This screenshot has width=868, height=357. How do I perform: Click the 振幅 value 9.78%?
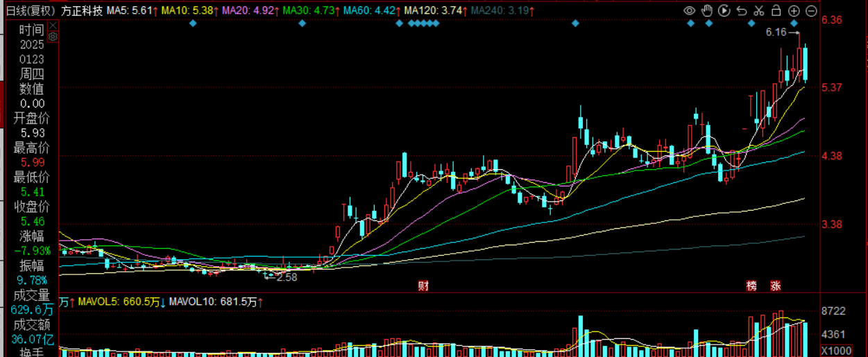pyautogui.click(x=31, y=280)
